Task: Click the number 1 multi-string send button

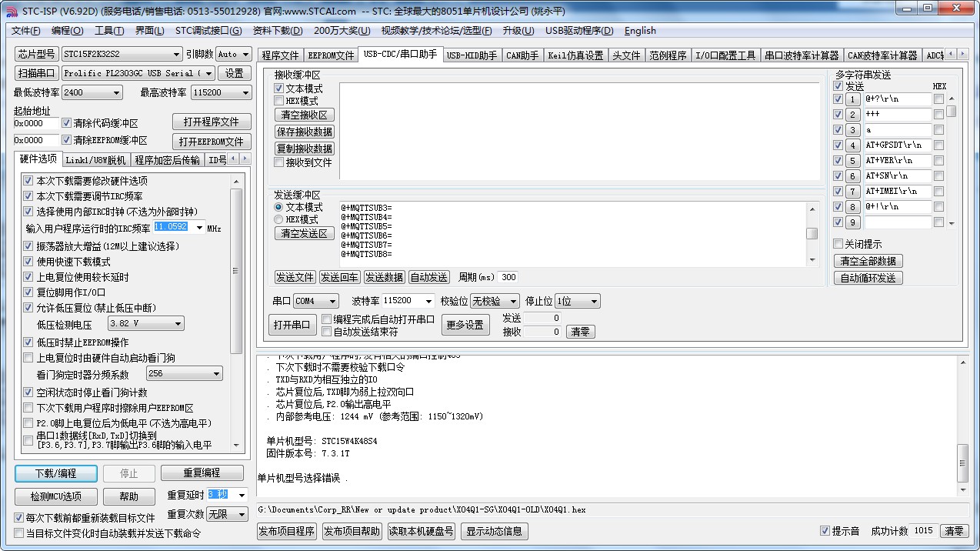Action: pos(852,99)
